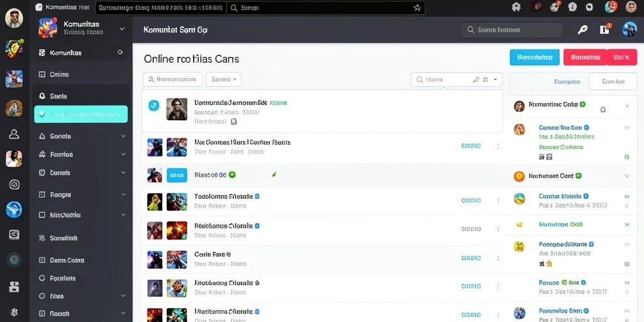This screenshot has width=644, height=322.
Task: Open the sliders filter icon in Name search box
Action: (485, 80)
